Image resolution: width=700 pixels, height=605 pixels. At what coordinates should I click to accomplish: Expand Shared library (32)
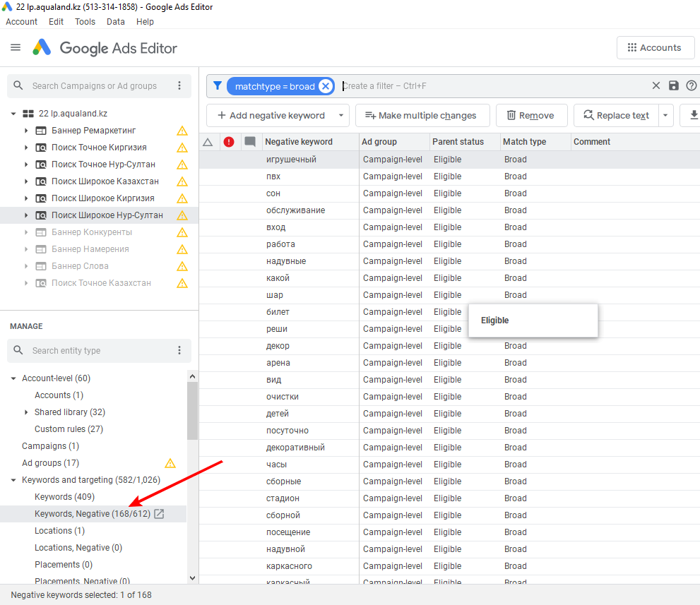coord(26,412)
